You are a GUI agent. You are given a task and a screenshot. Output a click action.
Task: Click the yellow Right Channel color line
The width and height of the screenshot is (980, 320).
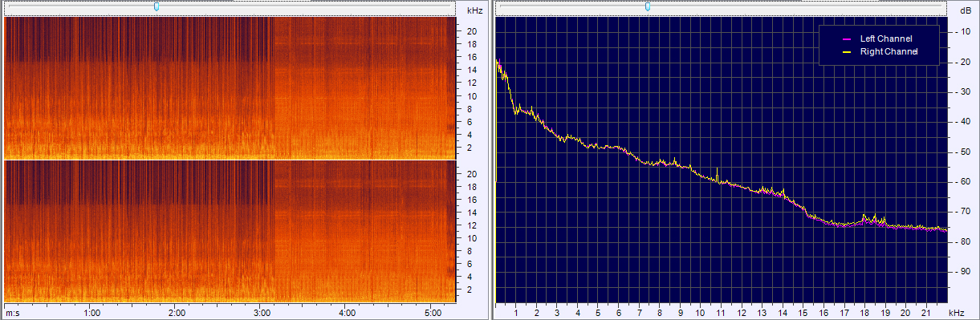(845, 51)
